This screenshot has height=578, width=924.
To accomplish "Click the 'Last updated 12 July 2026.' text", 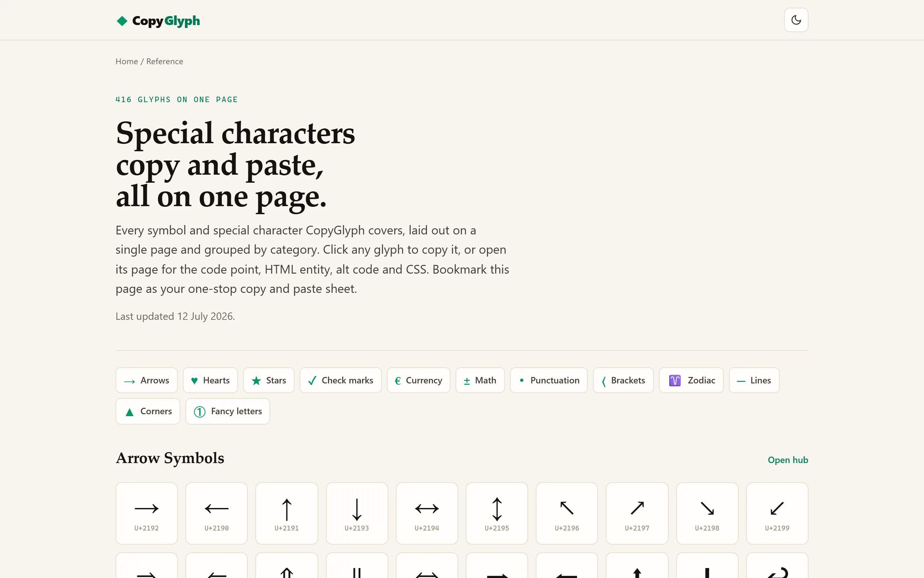I will pyautogui.click(x=175, y=316).
